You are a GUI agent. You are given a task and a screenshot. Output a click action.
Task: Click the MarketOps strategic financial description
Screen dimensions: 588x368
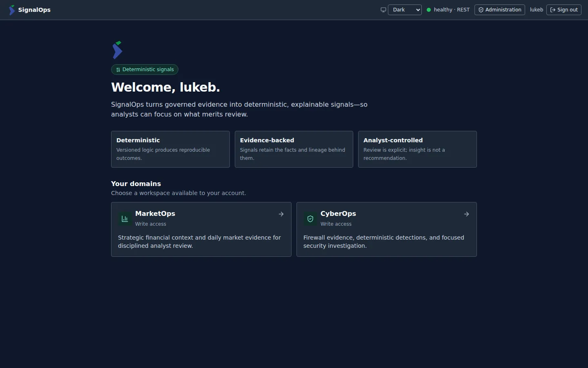200,242
